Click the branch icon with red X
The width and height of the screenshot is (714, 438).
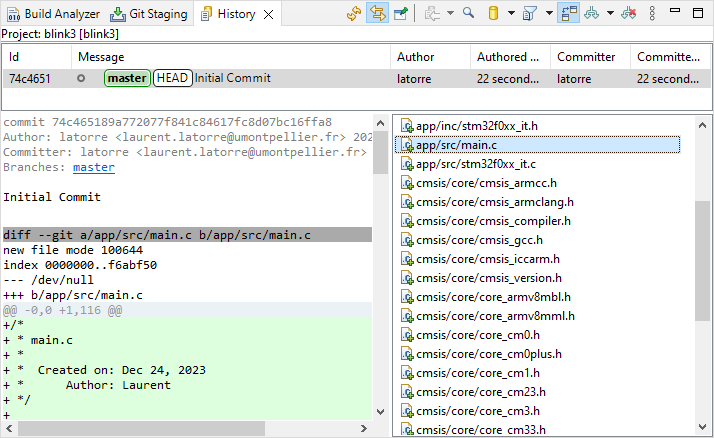pos(629,14)
